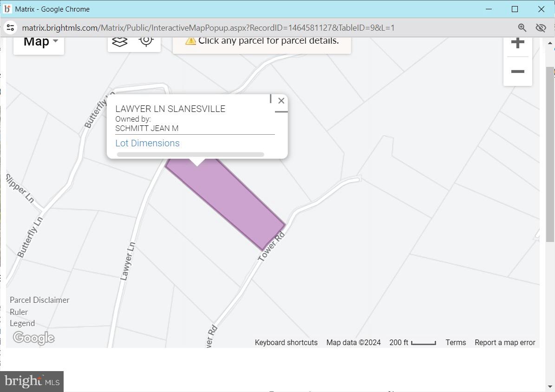
Task: Open Google Maps Terms link
Action: click(455, 343)
